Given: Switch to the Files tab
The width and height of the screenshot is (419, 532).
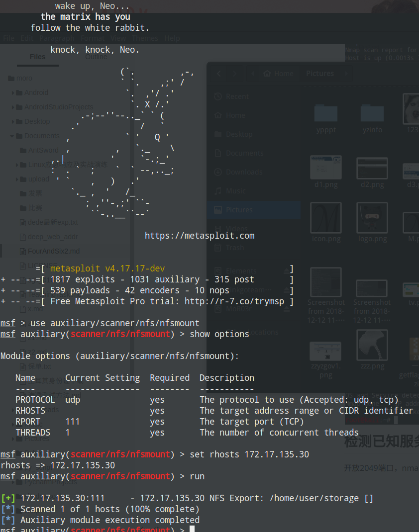Looking at the screenshot, I should (37, 57).
